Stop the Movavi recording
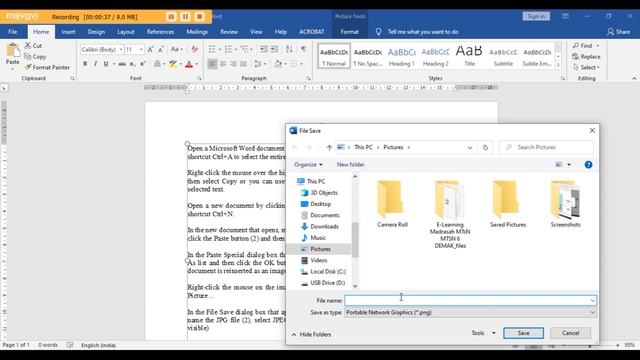Viewport: 640px width, 360px height. coord(200,17)
